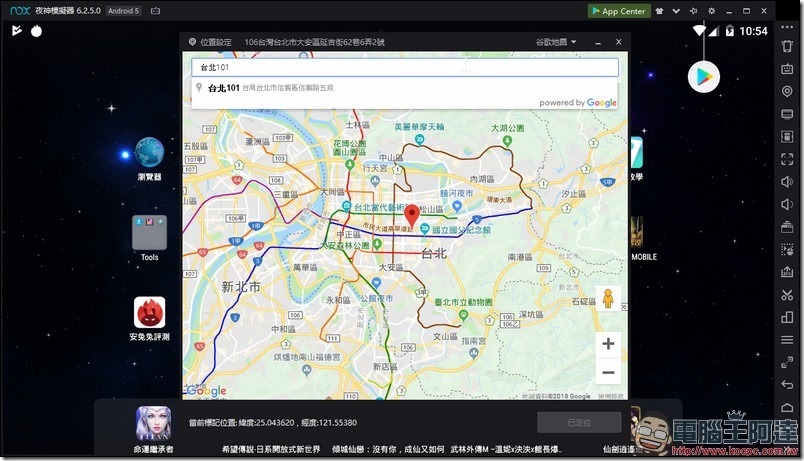Open the App Center
This screenshot has width=804, height=461.
619,11
